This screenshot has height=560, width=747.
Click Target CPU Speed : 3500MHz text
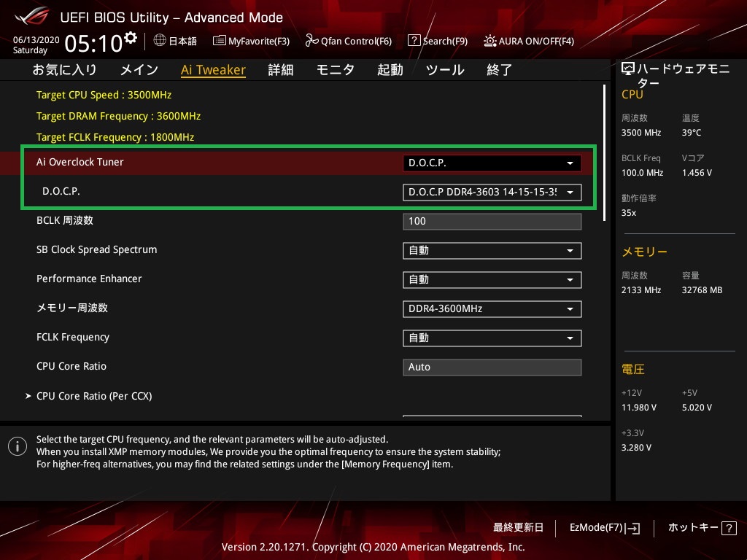click(104, 95)
